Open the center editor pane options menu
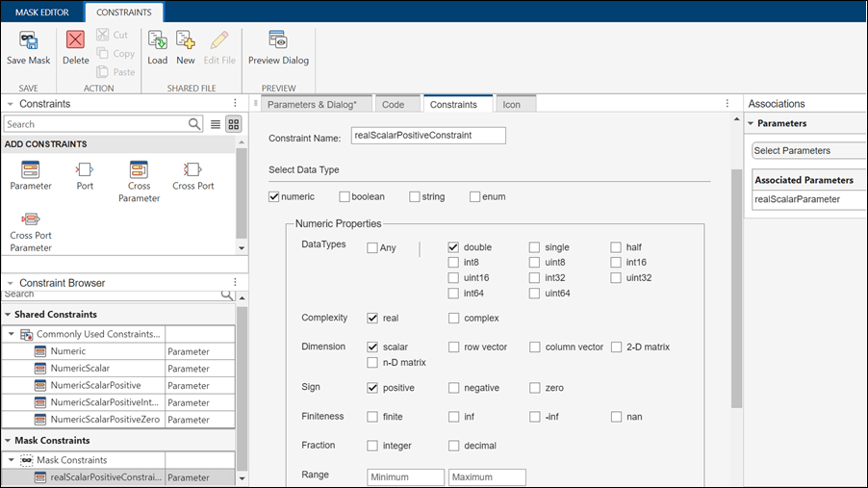Image resolution: width=868 pixels, height=488 pixels. 727,104
